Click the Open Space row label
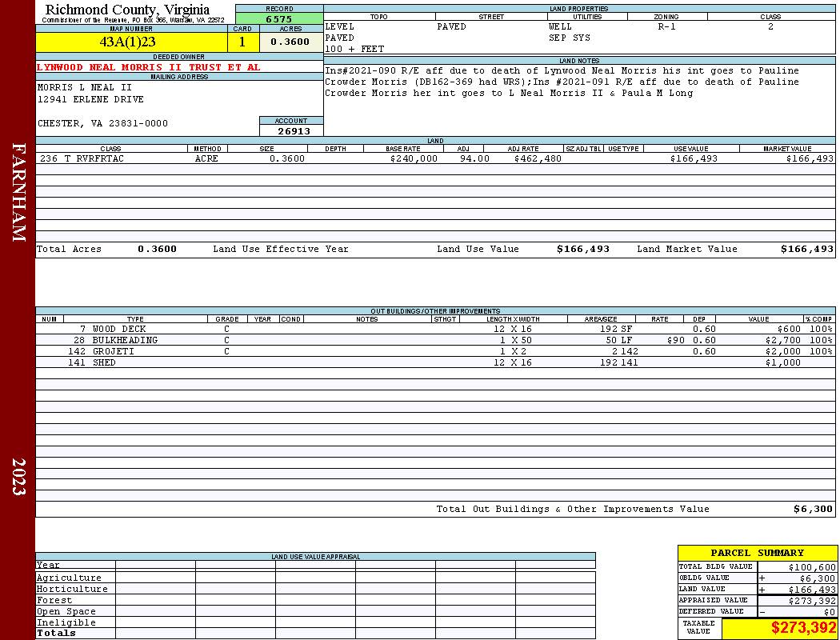840x640 pixels. click(x=66, y=612)
